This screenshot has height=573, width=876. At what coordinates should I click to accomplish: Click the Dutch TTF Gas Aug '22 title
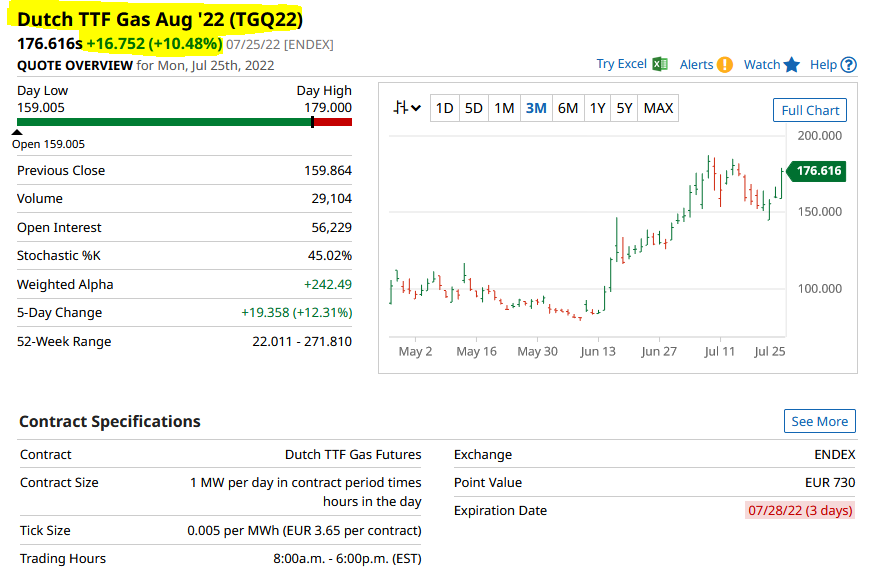click(x=160, y=20)
